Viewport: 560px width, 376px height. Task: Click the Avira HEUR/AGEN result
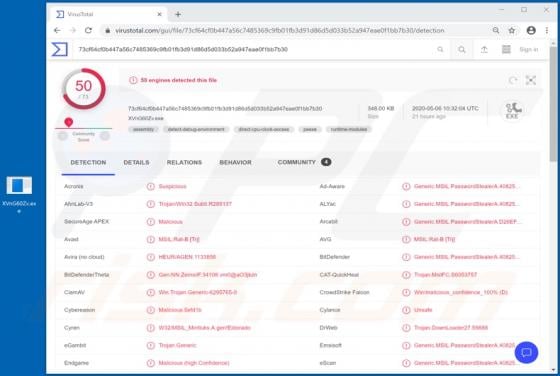tap(187, 257)
